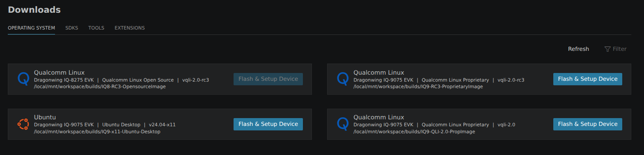Click Qualcomm Linux Open Source label
The height and width of the screenshot is (155, 644).
coord(138,80)
